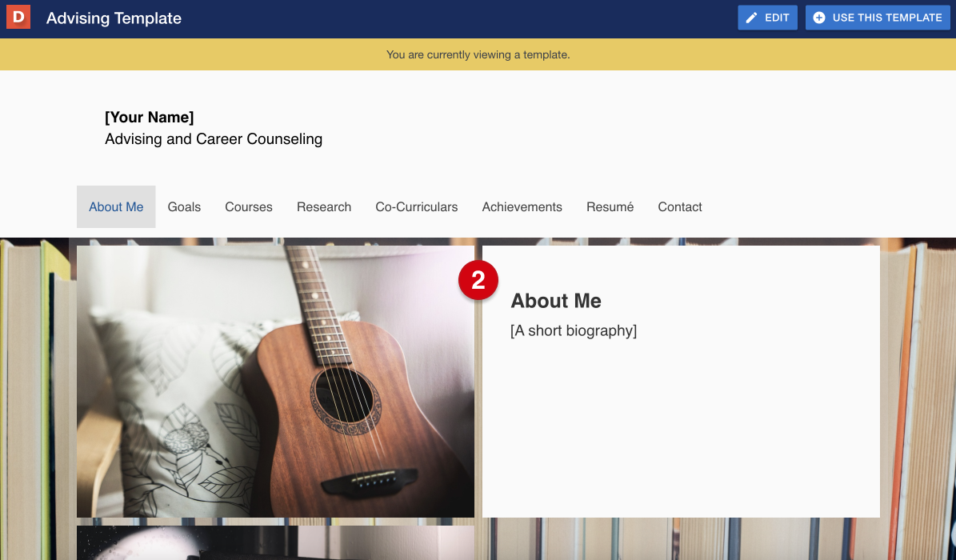The width and height of the screenshot is (956, 560).
Task: View the Achievements tab
Action: pos(522,207)
